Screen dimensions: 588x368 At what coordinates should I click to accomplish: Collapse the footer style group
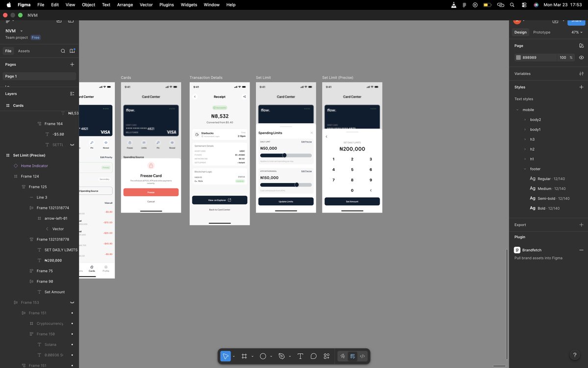click(525, 169)
